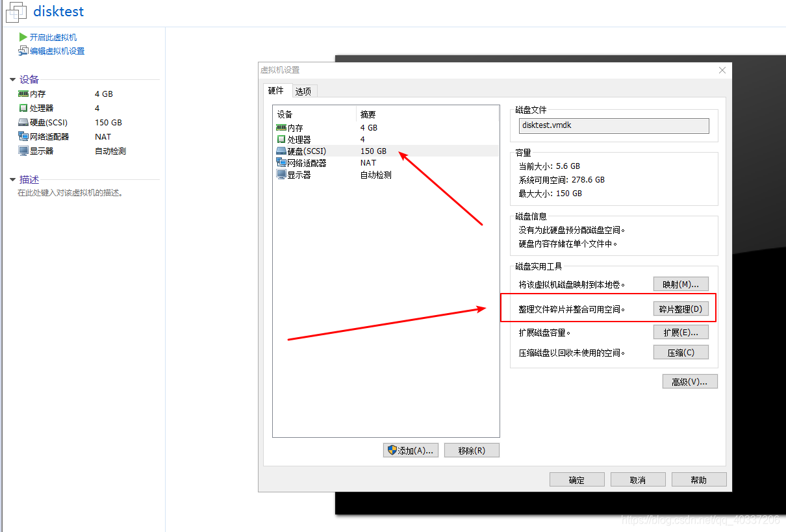The height and width of the screenshot is (532, 786).
Task: Click the 压缩(C) button
Action: coord(681,353)
